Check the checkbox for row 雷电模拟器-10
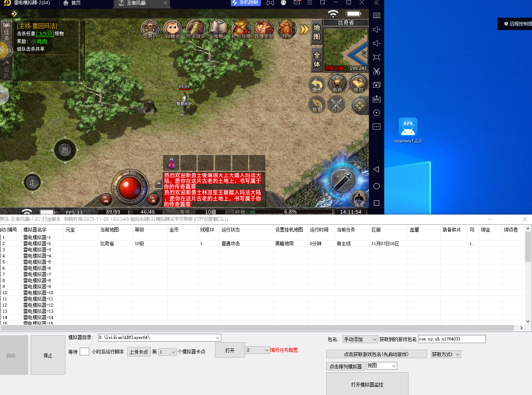The width and height of the screenshot is (532, 395). [0, 293]
